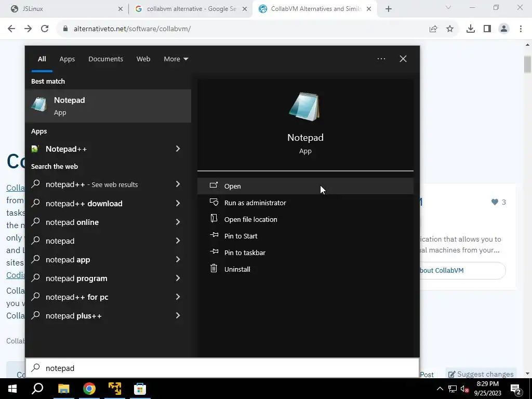Click the Open action for Notepad
532x399 pixels.
coord(305,186)
